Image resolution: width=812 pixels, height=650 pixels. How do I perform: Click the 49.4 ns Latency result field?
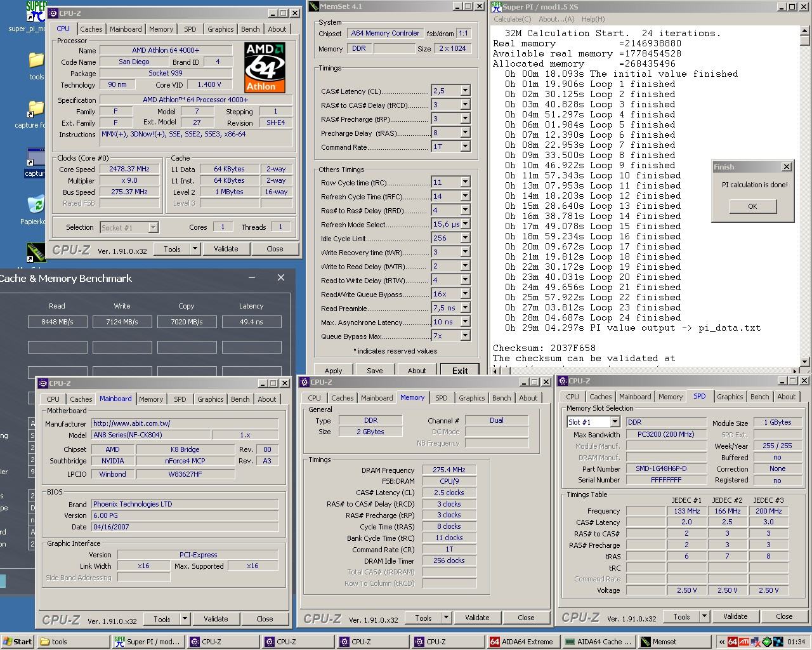point(251,322)
